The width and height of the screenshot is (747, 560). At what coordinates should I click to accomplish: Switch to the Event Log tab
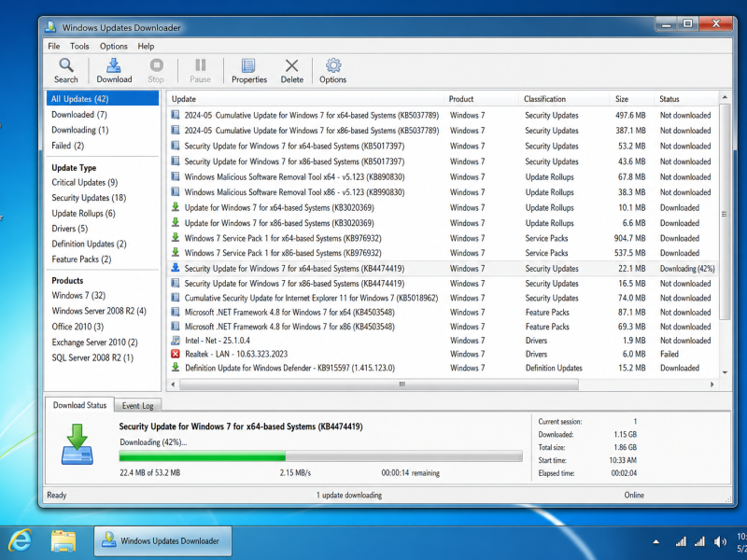137,405
